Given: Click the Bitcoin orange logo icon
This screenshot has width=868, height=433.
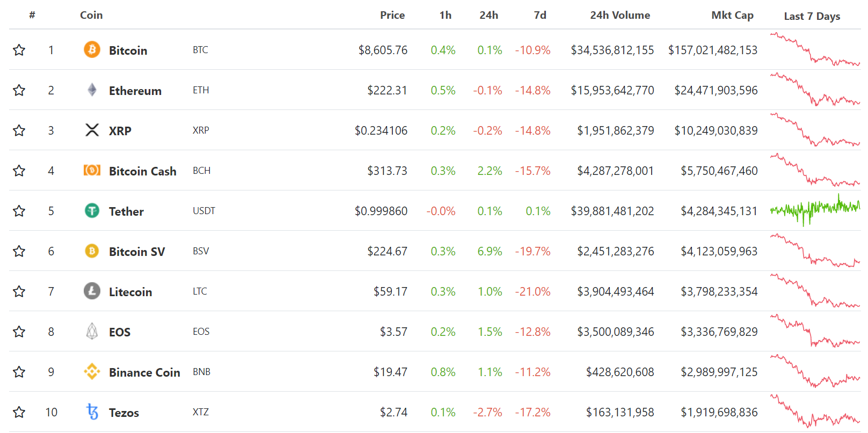Looking at the screenshot, I should (x=92, y=50).
